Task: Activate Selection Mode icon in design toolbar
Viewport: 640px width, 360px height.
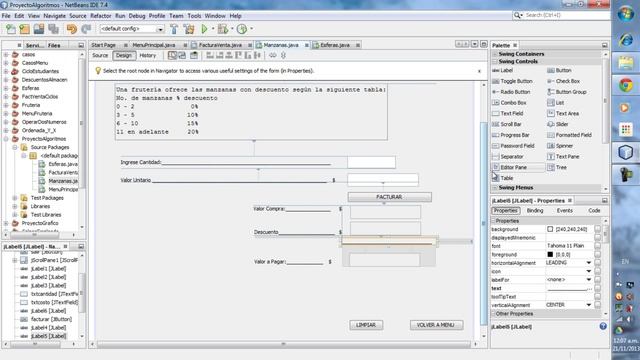Action: point(172,56)
